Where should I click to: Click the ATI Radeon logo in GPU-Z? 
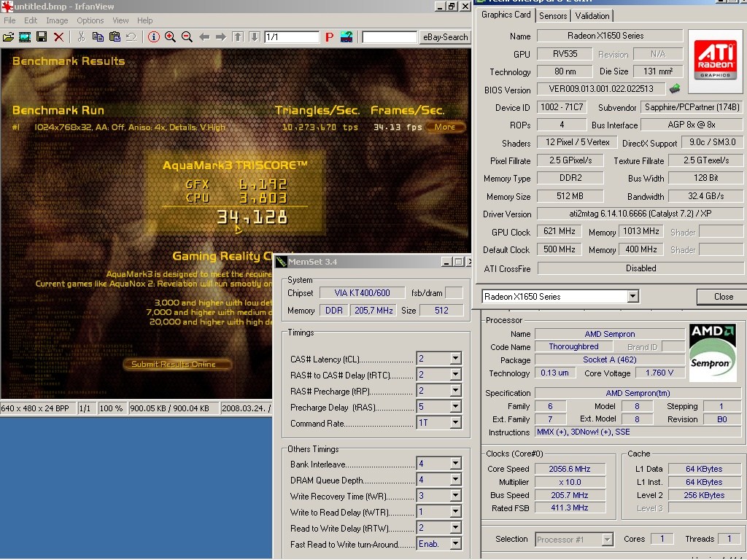(x=715, y=61)
